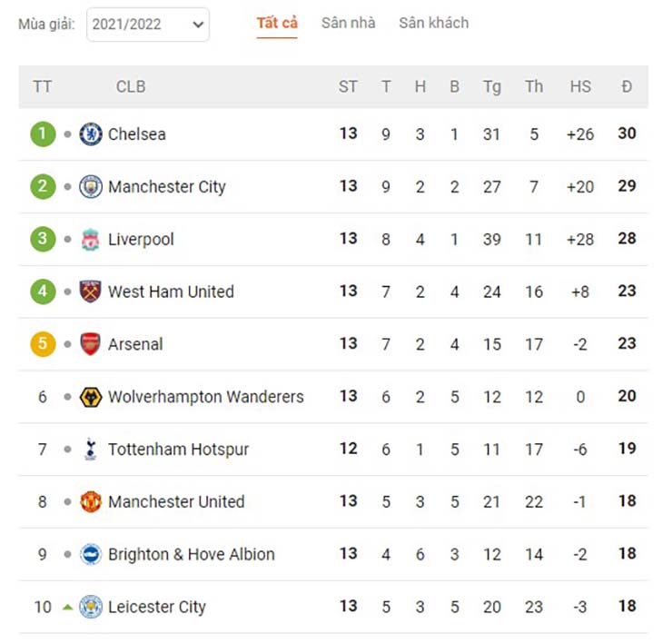The width and height of the screenshot is (672, 643).
Task: Click the Tottenham Hotspur crest icon
Action: [x=91, y=449]
